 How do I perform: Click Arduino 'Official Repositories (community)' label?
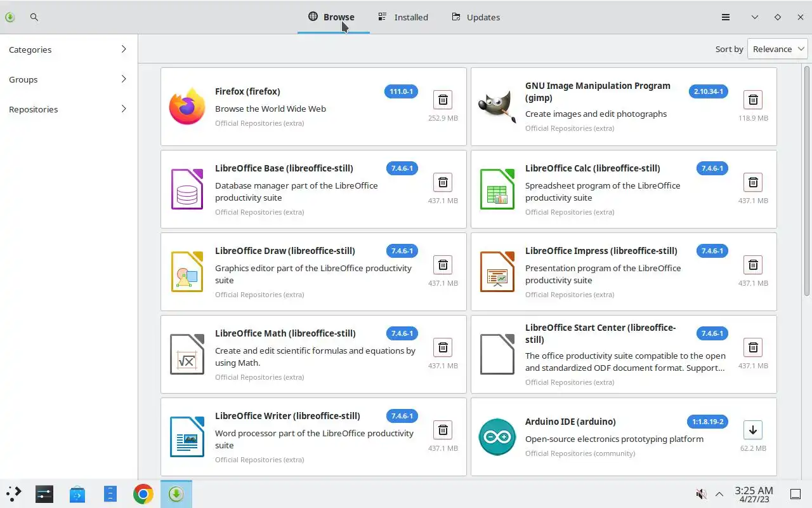[580, 453]
